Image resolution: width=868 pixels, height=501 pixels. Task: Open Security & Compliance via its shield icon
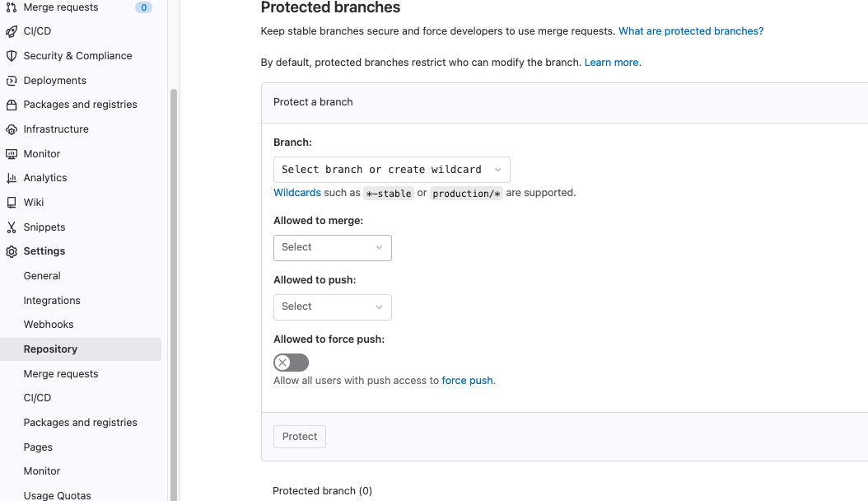click(x=14, y=55)
